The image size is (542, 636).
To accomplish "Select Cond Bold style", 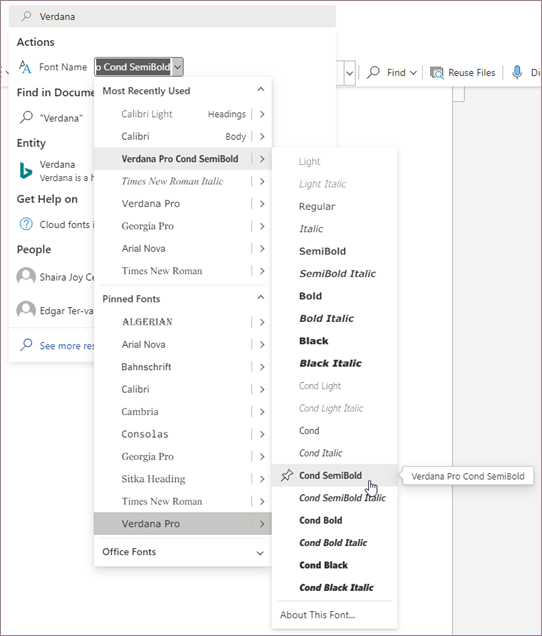I will [334, 520].
